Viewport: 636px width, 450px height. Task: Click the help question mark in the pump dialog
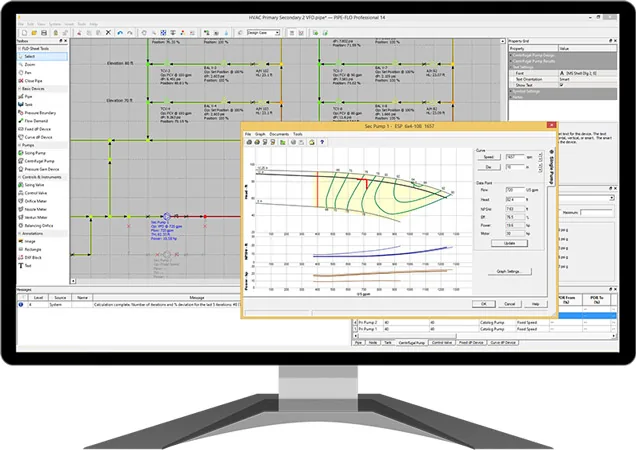pyautogui.click(x=322, y=142)
